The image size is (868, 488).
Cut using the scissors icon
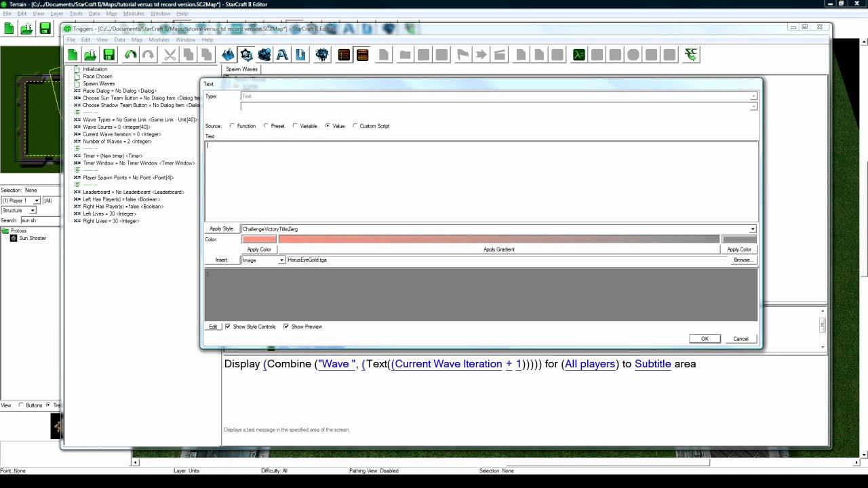click(170, 55)
